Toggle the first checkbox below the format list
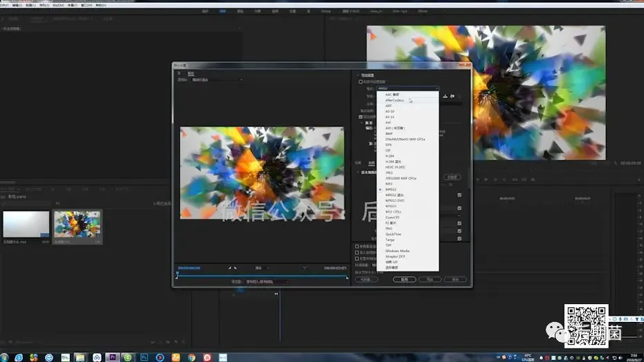 [x=357, y=247]
